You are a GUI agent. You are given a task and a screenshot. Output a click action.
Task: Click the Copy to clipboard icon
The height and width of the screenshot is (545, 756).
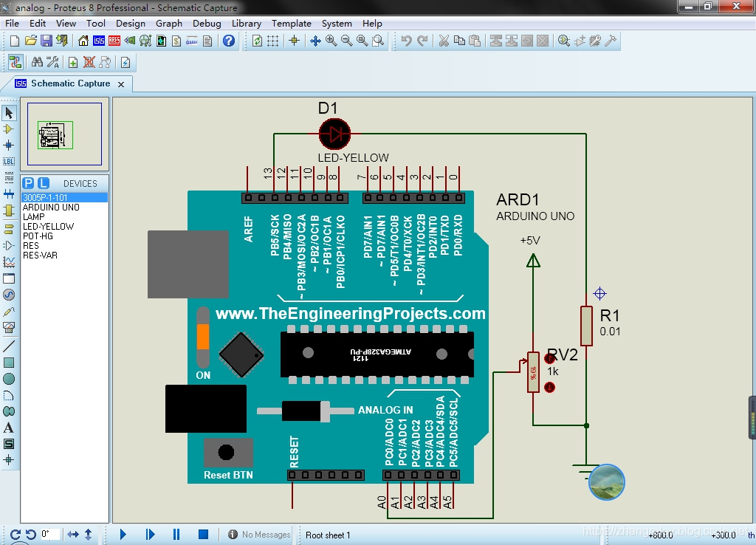(459, 41)
